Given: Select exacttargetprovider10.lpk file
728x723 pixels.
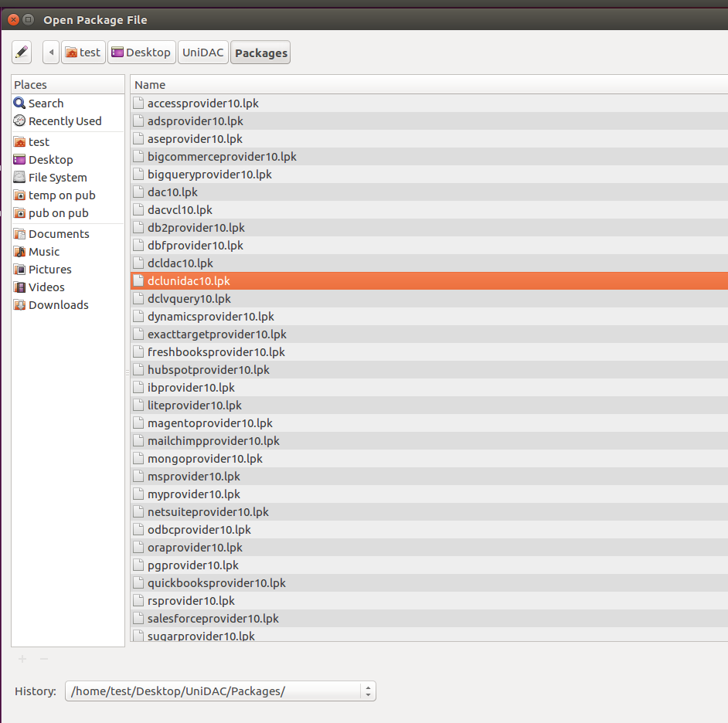Looking at the screenshot, I should (x=430, y=334).
